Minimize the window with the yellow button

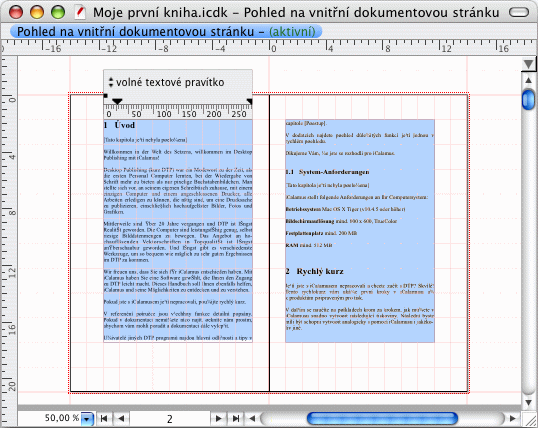pyautogui.click(x=37, y=12)
